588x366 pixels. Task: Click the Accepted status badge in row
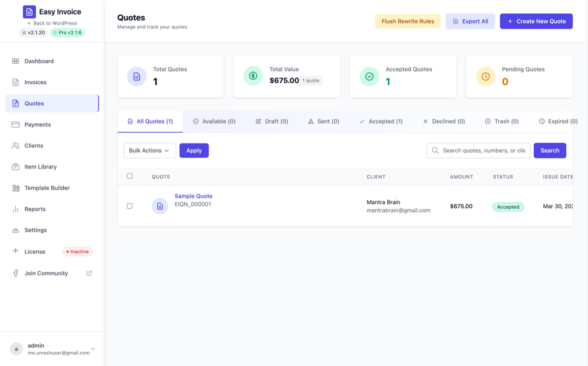point(508,207)
